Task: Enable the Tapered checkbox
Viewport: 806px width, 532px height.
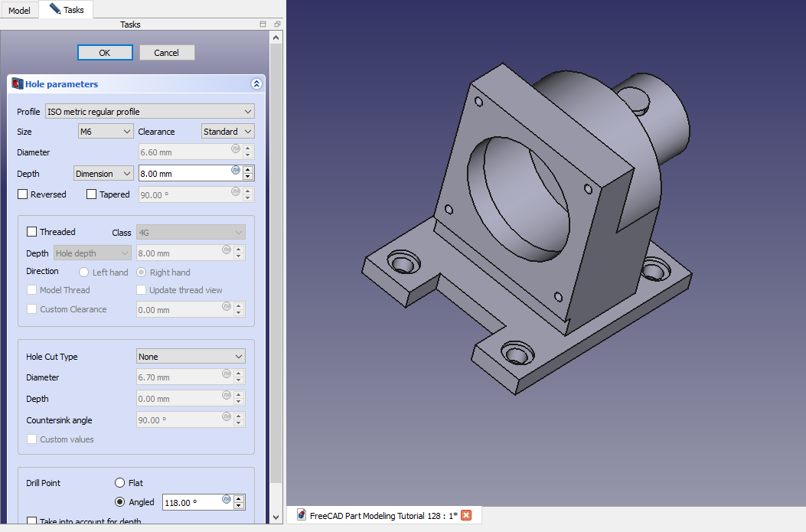Action: (x=92, y=194)
